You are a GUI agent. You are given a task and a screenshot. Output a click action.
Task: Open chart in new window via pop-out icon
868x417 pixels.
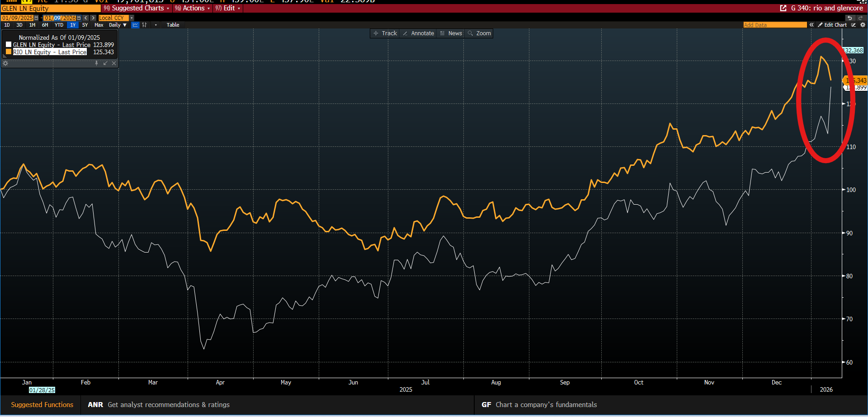(783, 8)
